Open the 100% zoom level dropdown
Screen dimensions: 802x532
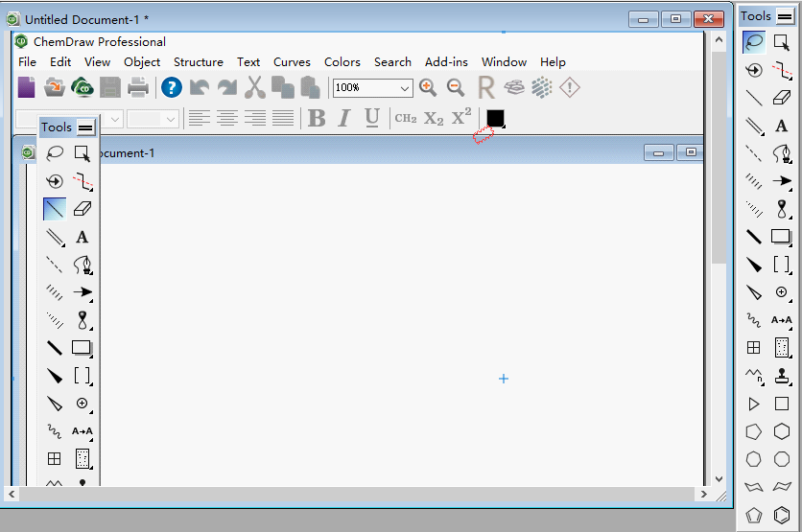coord(404,88)
